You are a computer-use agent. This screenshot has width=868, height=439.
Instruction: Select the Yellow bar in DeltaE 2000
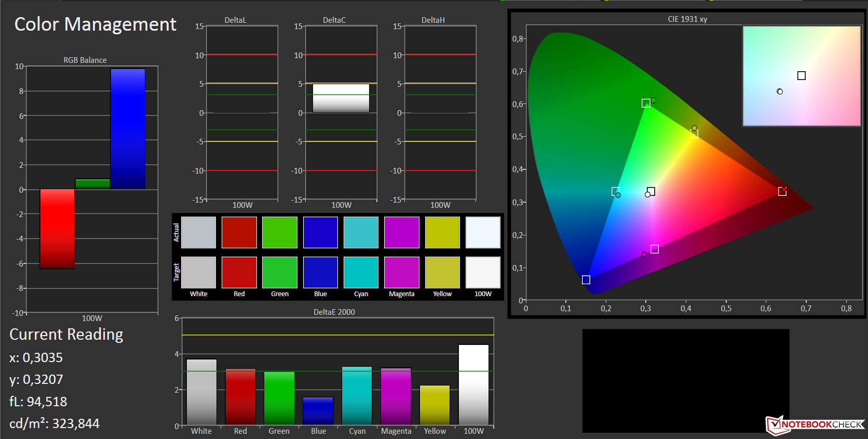(x=435, y=405)
